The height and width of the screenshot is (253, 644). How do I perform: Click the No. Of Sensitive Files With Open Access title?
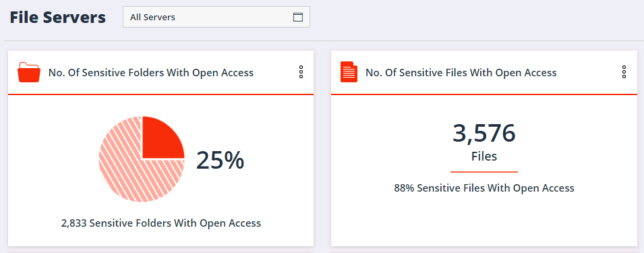(461, 73)
